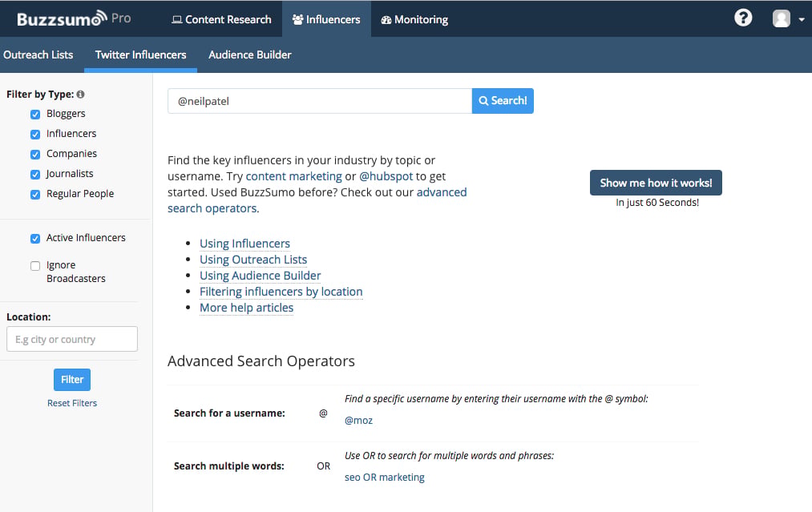Uncheck the Journalists checkbox
812x512 pixels.
pyautogui.click(x=35, y=174)
